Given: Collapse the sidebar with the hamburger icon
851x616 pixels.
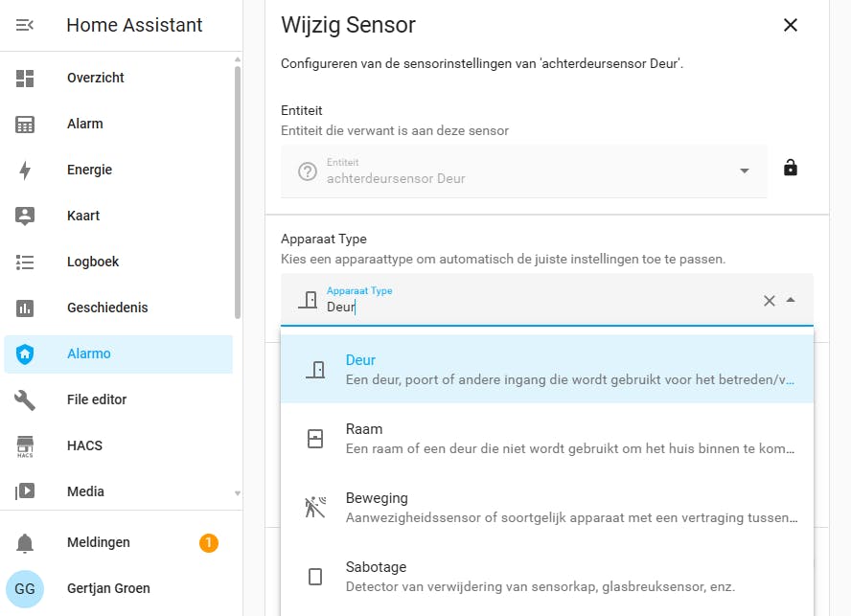Looking at the screenshot, I should click(25, 26).
